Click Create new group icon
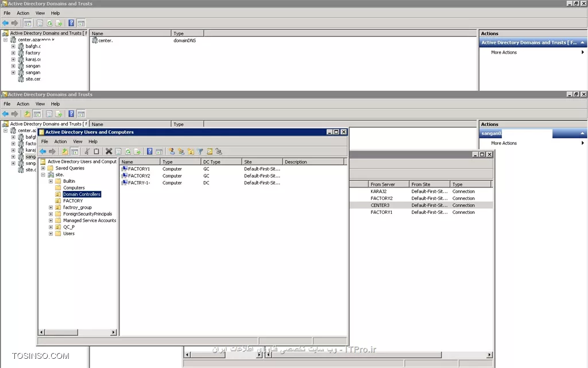The height and width of the screenshot is (368, 588). [181, 152]
